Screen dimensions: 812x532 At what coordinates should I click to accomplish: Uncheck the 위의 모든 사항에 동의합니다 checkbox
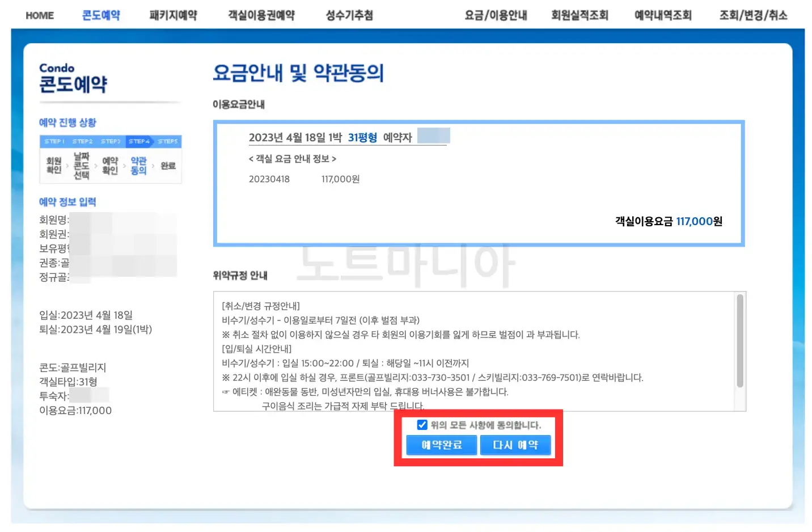pyautogui.click(x=422, y=424)
